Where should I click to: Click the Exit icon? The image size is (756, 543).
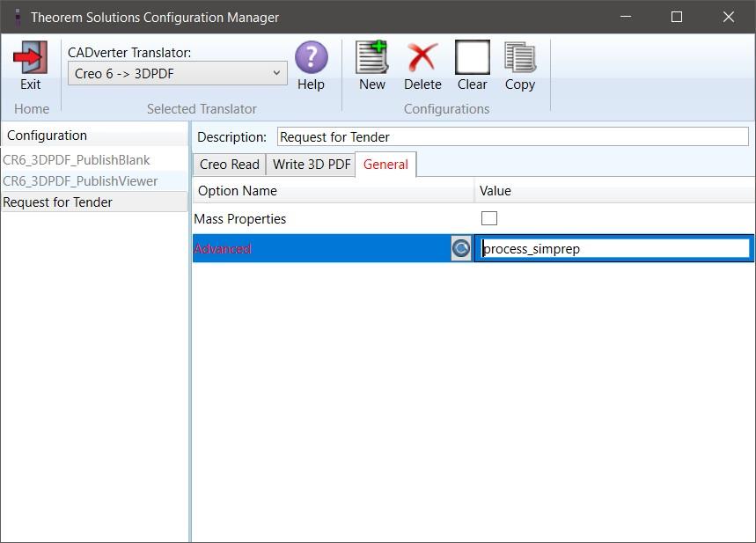tap(31, 57)
